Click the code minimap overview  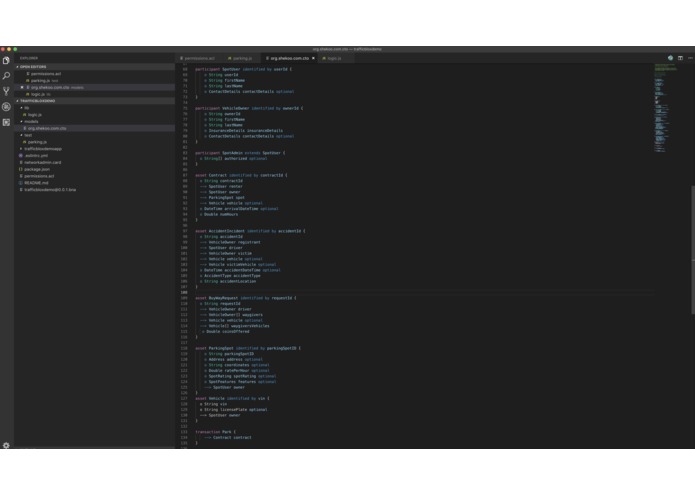(x=665, y=109)
